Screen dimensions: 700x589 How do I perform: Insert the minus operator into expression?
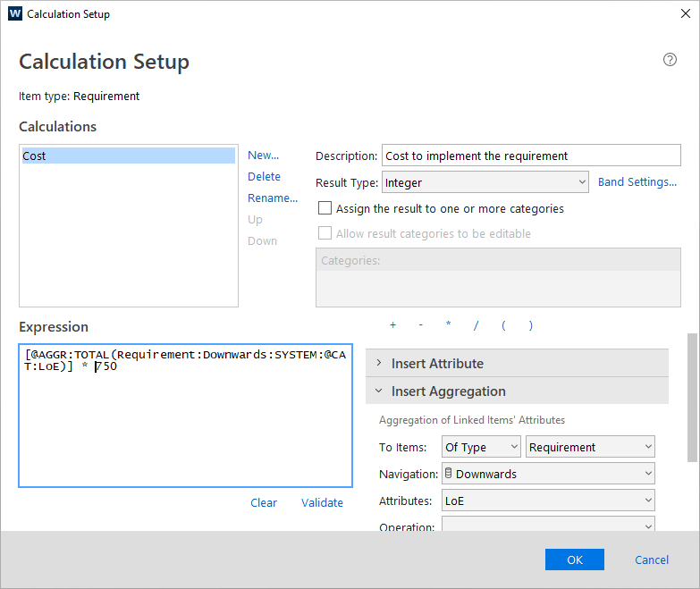coord(420,325)
